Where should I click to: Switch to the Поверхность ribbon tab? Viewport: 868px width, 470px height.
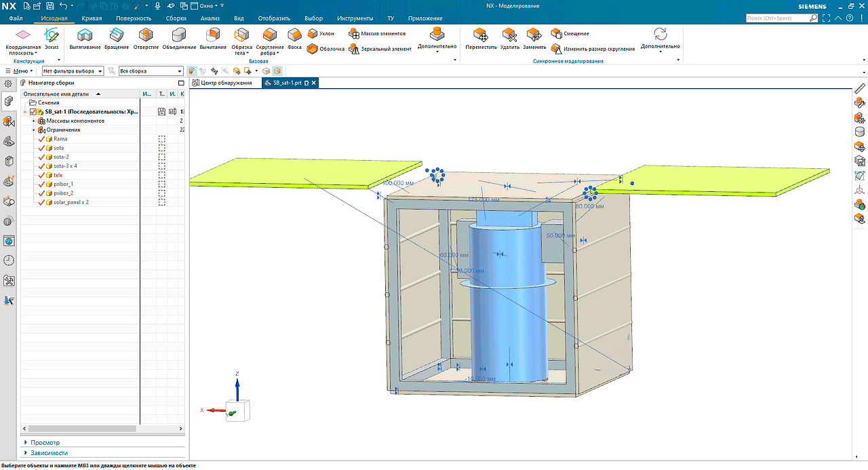[133, 18]
